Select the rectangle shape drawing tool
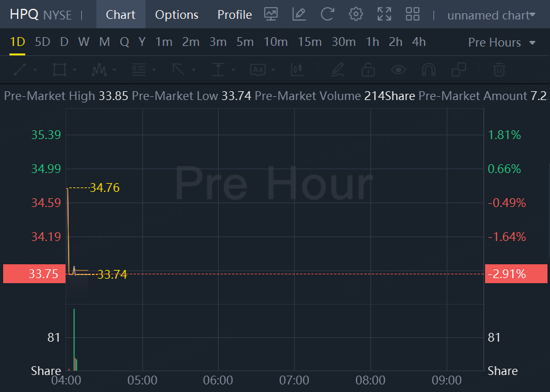The width and height of the screenshot is (550, 392). (x=59, y=69)
